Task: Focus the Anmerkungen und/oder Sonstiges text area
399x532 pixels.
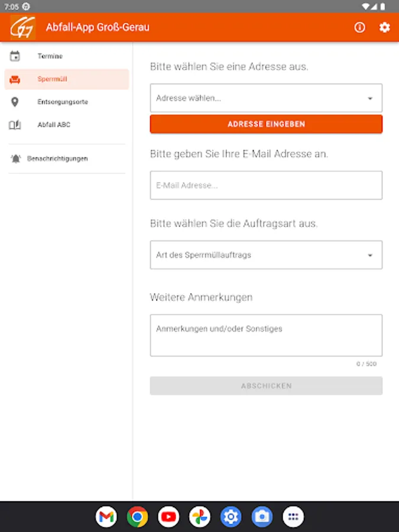Action: (x=267, y=335)
